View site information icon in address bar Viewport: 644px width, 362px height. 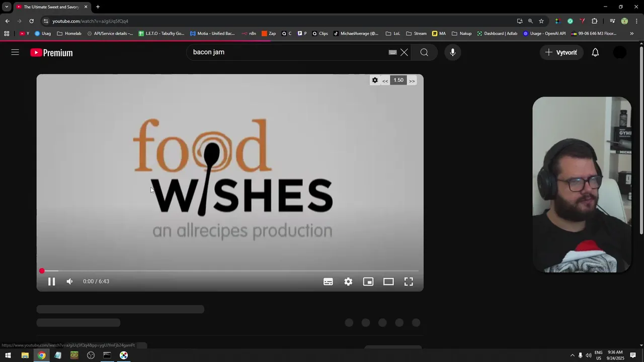pos(46,21)
